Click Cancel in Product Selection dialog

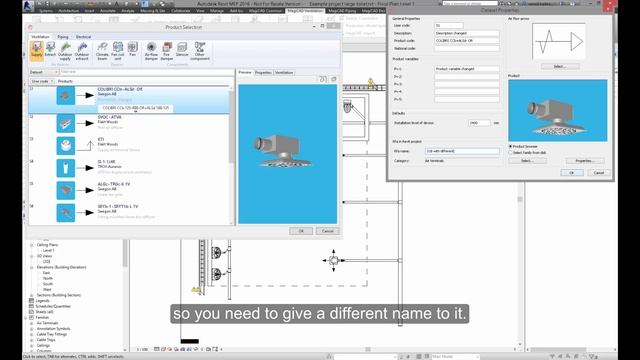(x=327, y=231)
